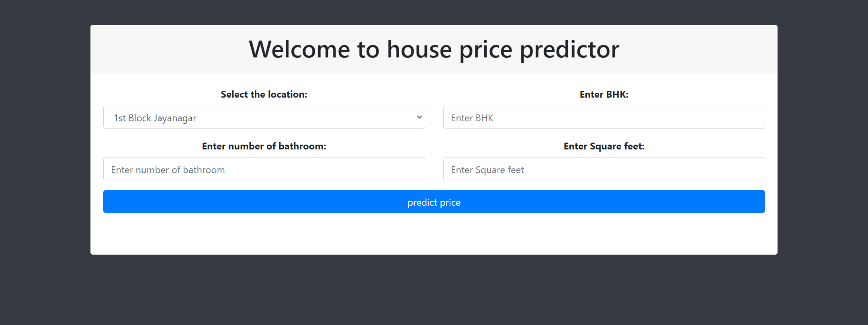Submit the form via predict price
Viewport: 868px width, 325px height.
[434, 201]
